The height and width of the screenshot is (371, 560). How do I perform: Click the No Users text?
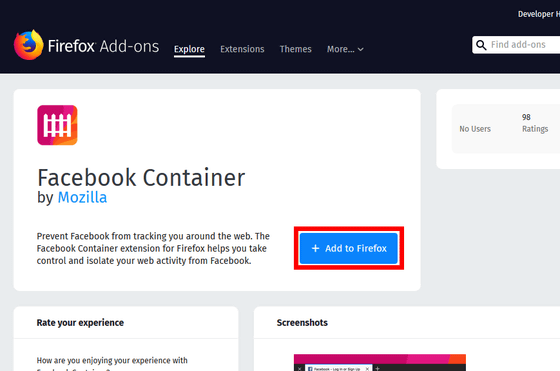(x=475, y=129)
